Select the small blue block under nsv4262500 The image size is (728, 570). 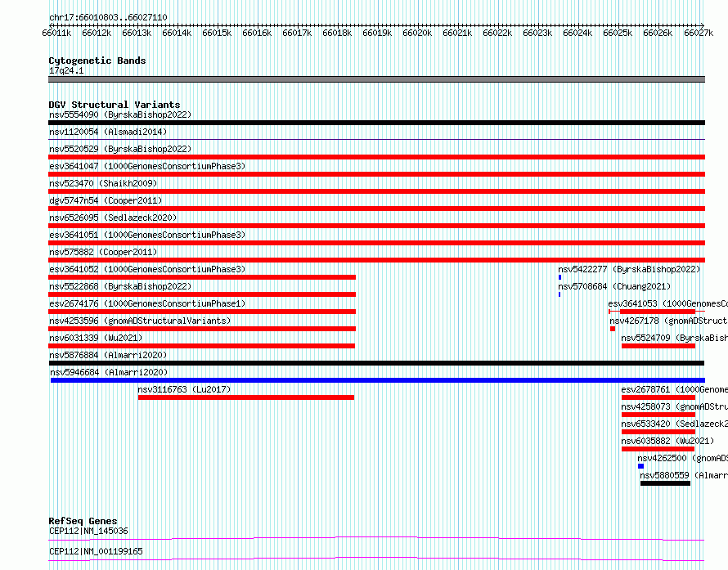click(640, 466)
